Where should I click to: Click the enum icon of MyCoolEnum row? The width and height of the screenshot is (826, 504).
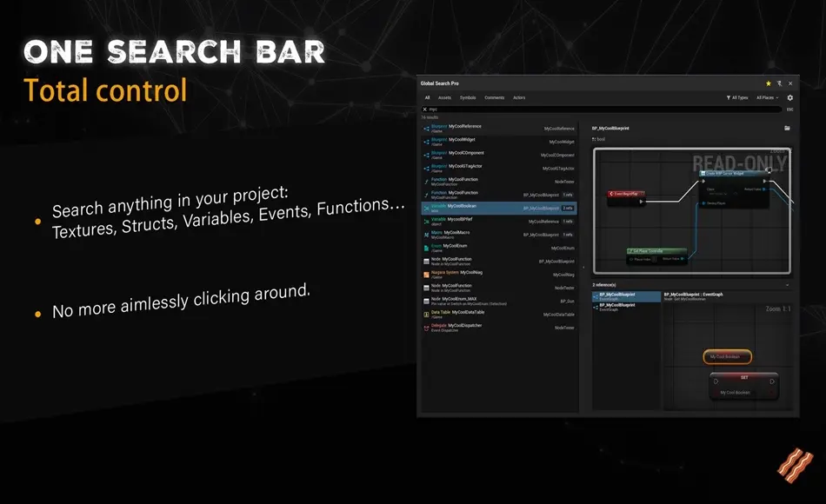pyautogui.click(x=426, y=248)
